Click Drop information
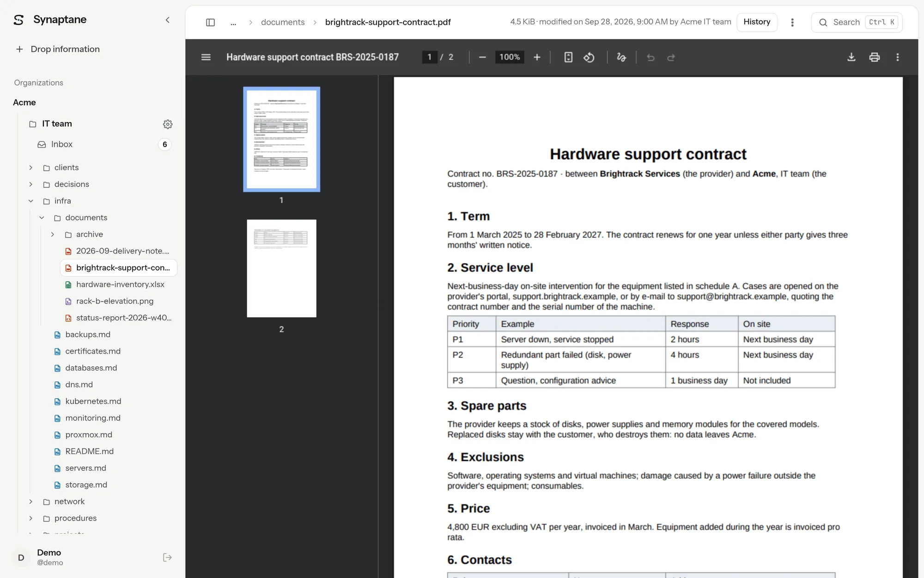Viewport: 924px width, 578px height. click(x=58, y=49)
